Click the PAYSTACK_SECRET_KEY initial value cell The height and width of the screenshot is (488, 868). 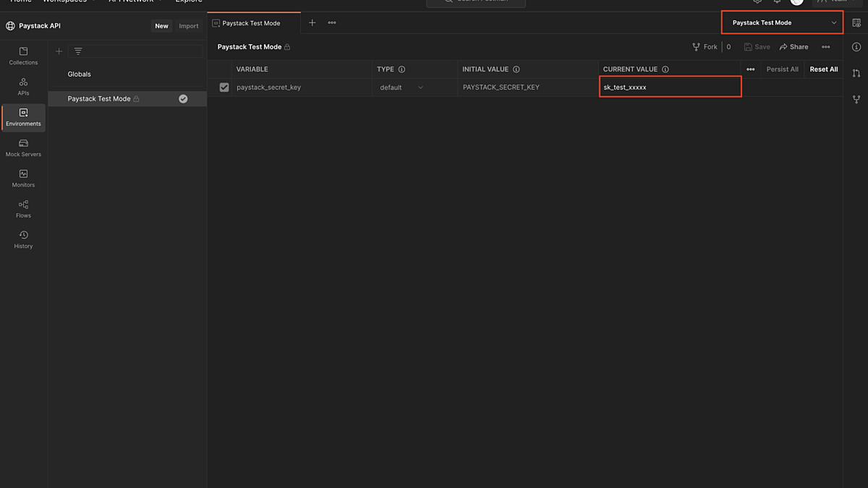click(x=528, y=87)
